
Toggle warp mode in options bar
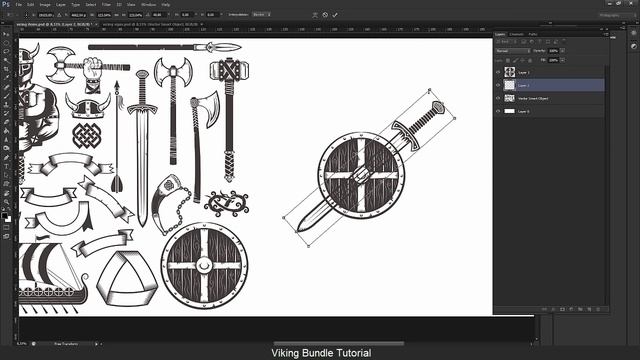[315, 15]
